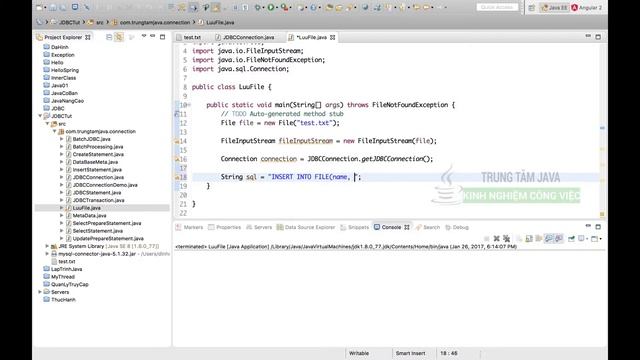
Task: Switch to the Angular 2 perspective
Action: coord(587,7)
